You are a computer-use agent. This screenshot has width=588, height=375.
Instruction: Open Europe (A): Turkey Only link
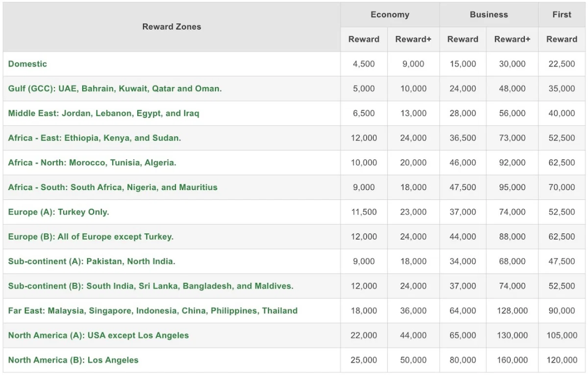[58, 212]
